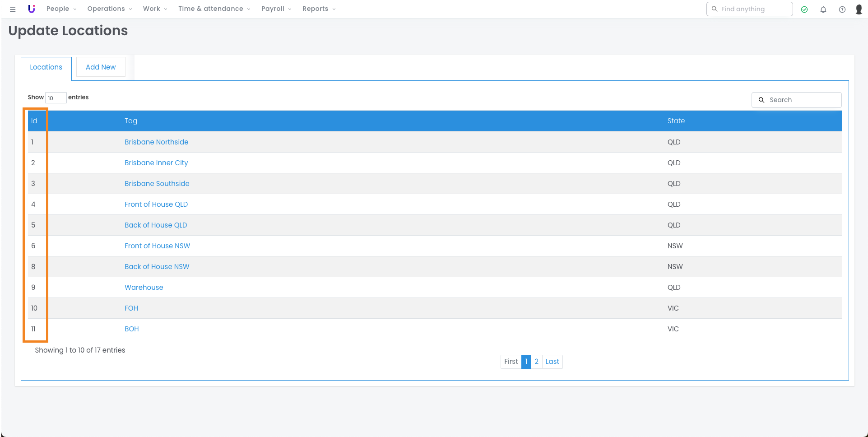This screenshot has width=868, height=437.
Task: Open the user profile avatar
Action: click(859, 9)
